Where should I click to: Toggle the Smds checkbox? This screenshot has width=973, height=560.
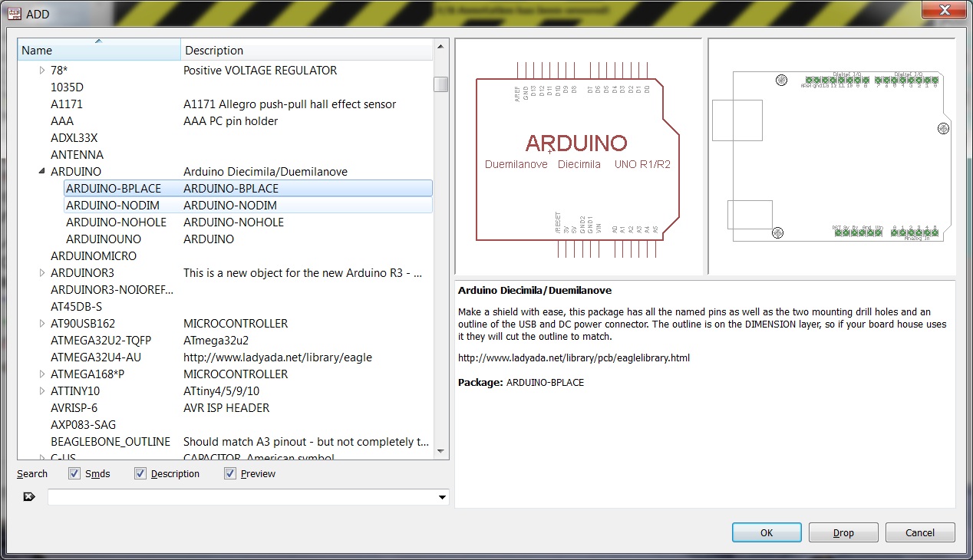coord(74,473)
